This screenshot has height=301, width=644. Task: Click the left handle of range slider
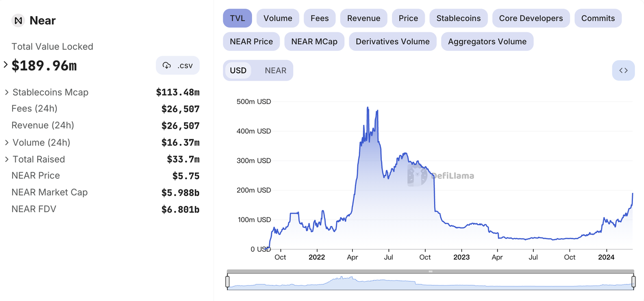tap(227, 282)
